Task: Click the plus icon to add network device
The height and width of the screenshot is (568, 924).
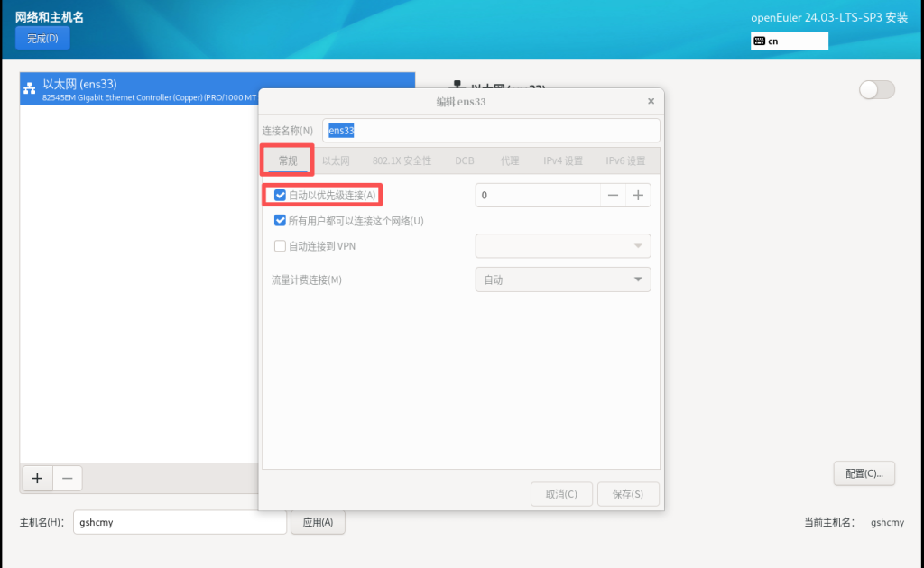Action: click(37, 479)
